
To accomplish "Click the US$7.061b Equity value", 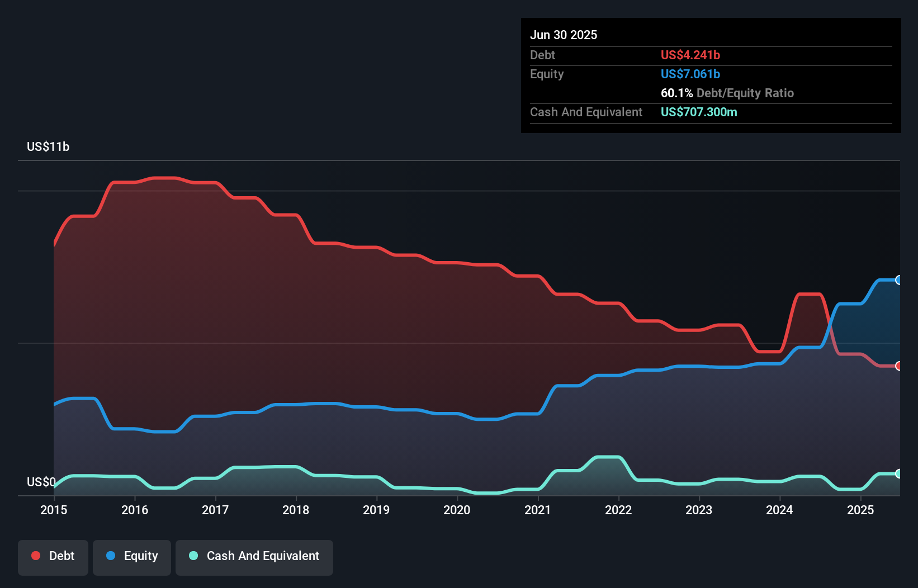I will (x=690, y=74).
